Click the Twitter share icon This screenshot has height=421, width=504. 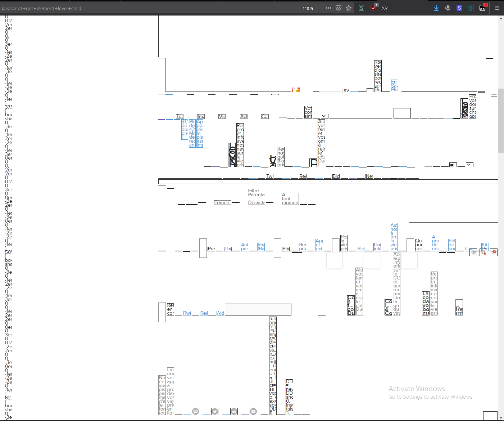pyautogui.click(x=215, y=411)
